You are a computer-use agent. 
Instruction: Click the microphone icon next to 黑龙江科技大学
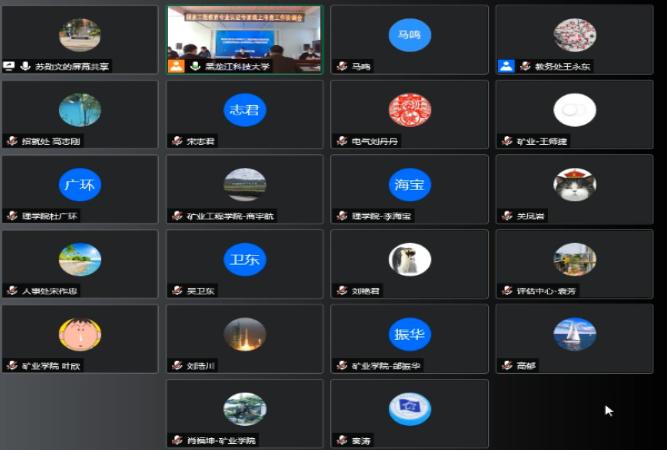point(195,67)
